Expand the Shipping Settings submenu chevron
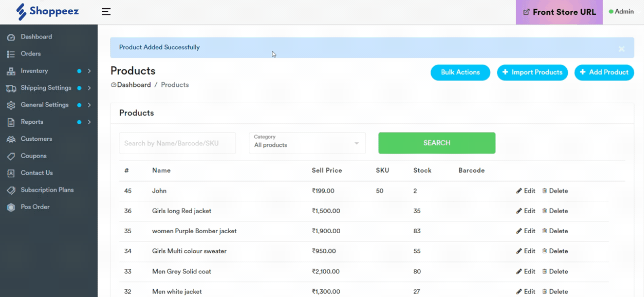This screenshot has width=644, height=297. pos(89,88)
